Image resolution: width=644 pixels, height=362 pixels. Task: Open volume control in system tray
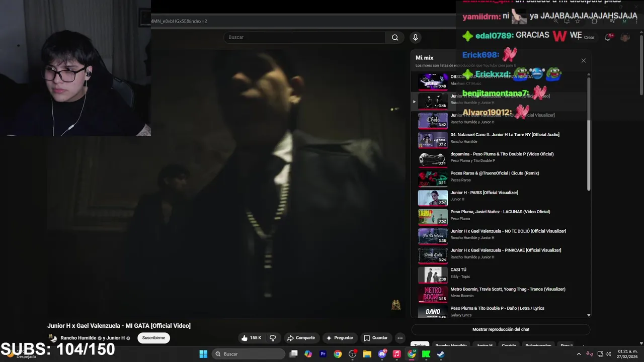point(608,354)
